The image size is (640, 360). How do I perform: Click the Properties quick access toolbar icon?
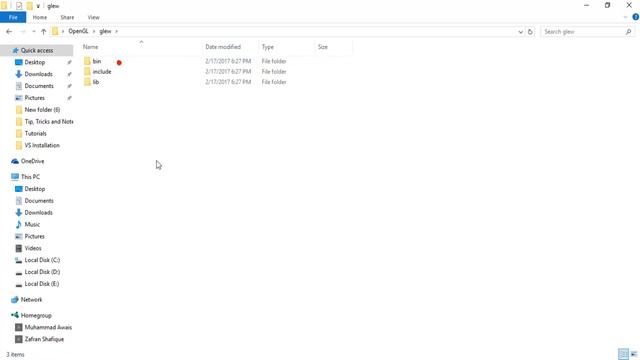pyautogui.click(x=19, y=6)
